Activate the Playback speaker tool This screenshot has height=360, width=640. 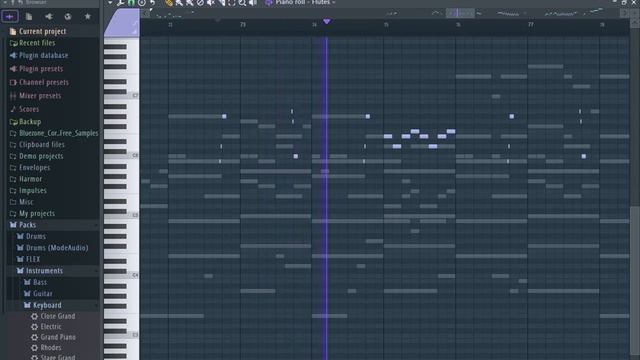(x=253, y=2)
